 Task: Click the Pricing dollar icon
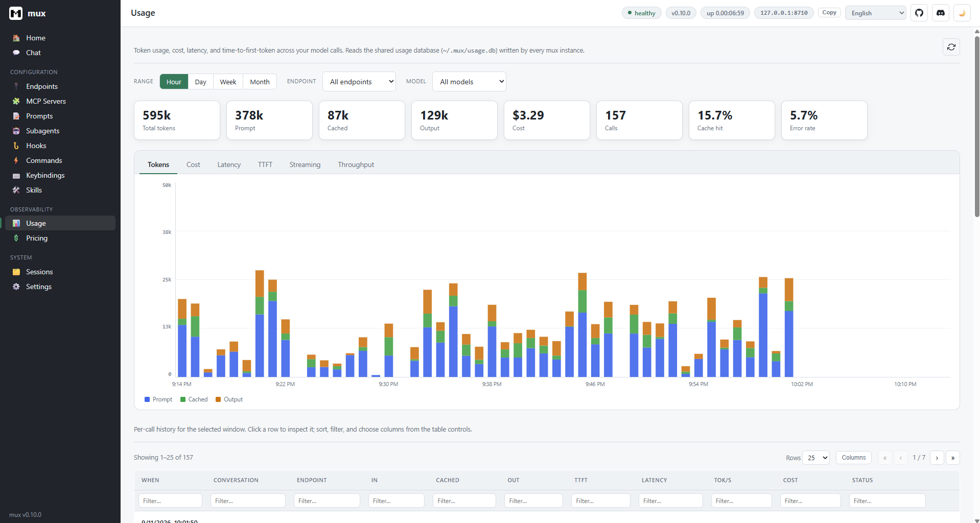pos(16,238)
